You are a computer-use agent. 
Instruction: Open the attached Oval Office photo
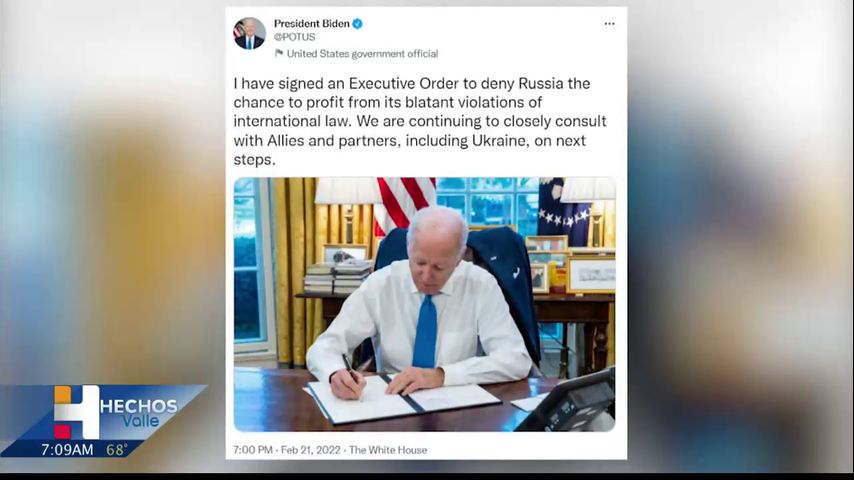[424, 305]
